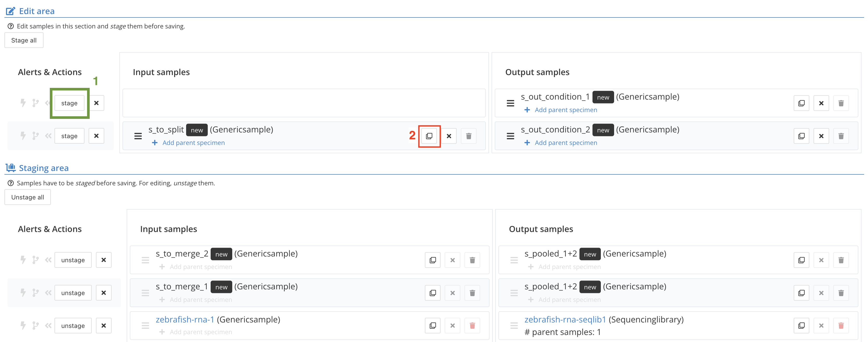Add parent specimen to s_out_condition_2
This screenshot has height=342, width=868.
pyautogui.click(x=561, y=143)
